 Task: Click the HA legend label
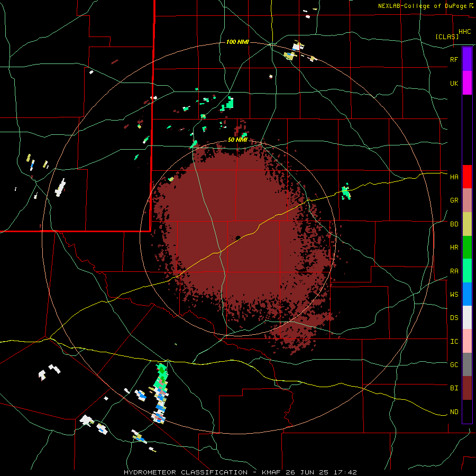pos(454,177)
